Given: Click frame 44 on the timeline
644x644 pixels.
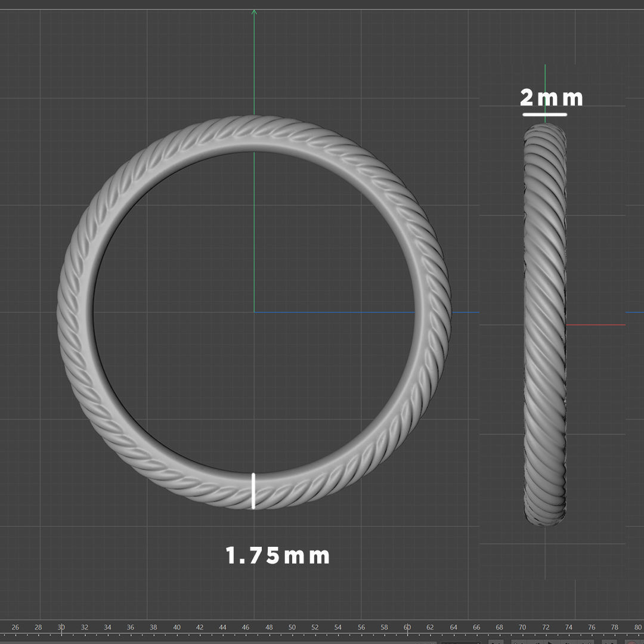Looking at the screenshot, I should pos(222,627).
